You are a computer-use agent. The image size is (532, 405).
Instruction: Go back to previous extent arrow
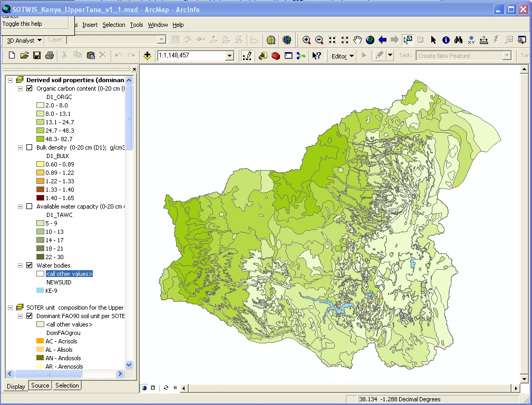tap(383, 40)
